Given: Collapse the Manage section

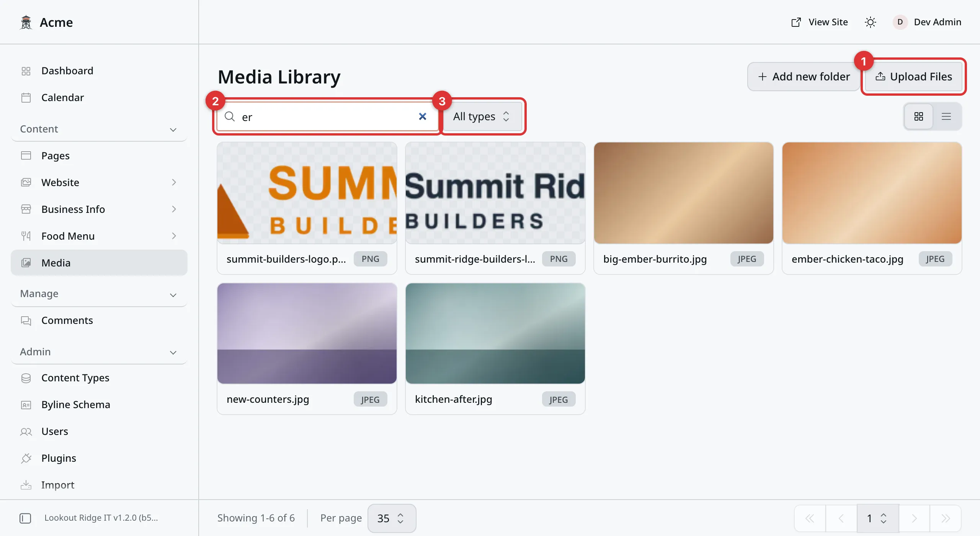Looking at the screenshot, I should (99, 294).
